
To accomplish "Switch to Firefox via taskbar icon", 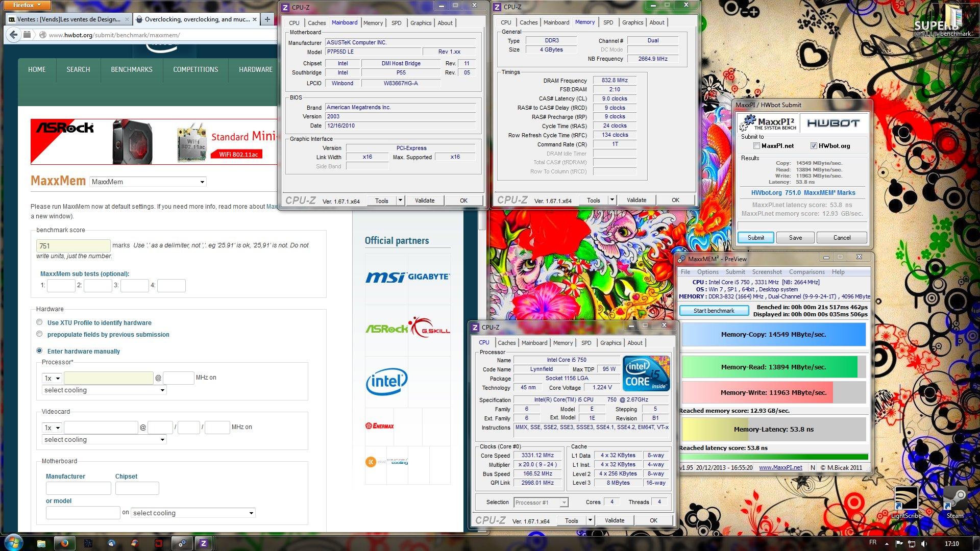I will [x=64, y=543].
